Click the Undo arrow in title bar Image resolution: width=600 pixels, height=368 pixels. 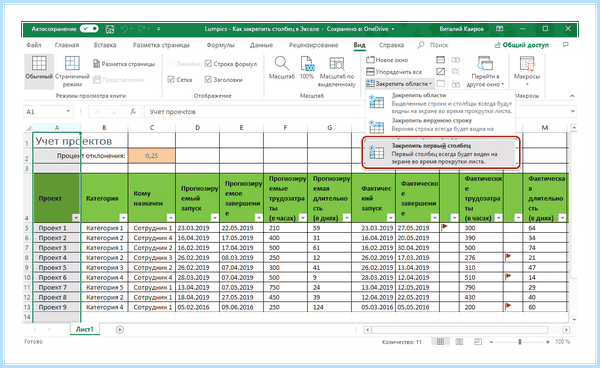coord(124,29)
